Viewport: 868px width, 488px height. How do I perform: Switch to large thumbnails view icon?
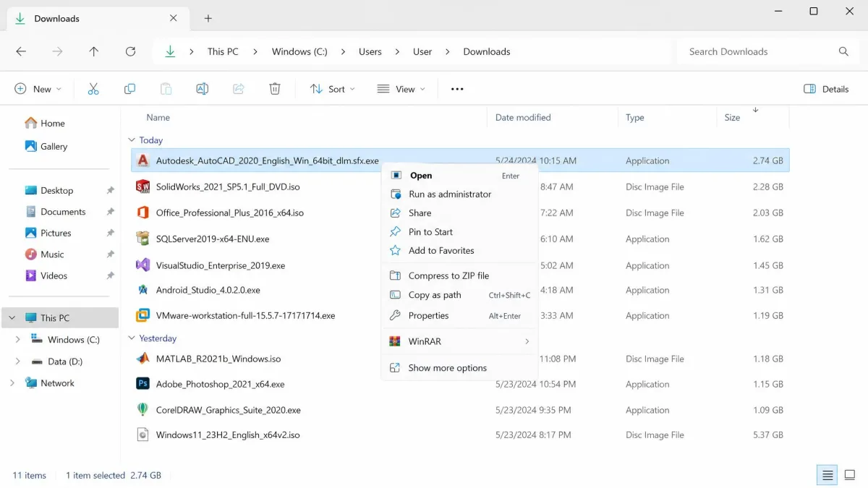[x=850, y=475]
